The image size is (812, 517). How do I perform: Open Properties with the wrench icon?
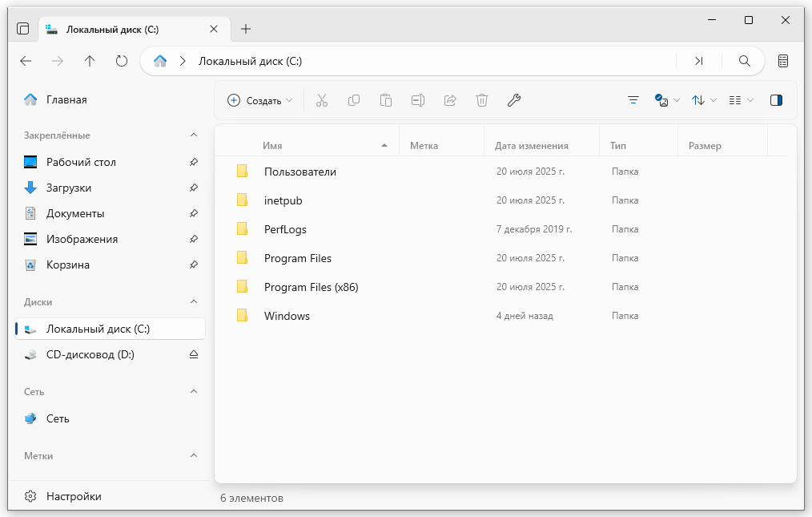514,100
